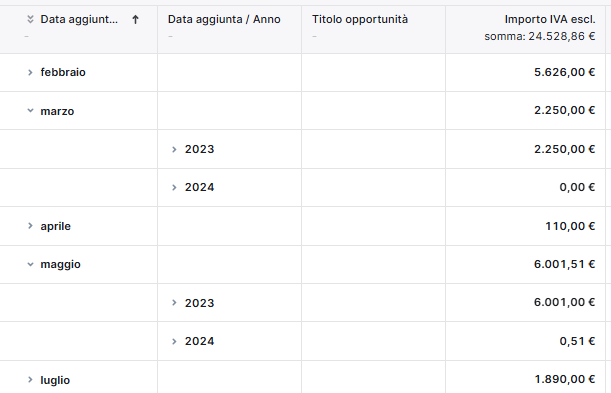Expand the aprile group row
This screenshot has width=611, height=393.
[x=30, y=226]
